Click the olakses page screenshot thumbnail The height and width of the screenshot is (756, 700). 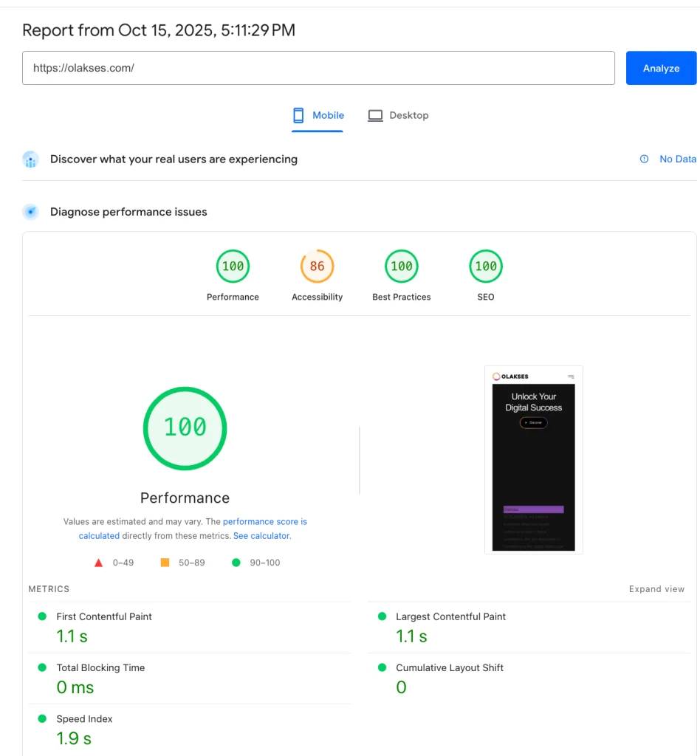coord(533,458)
